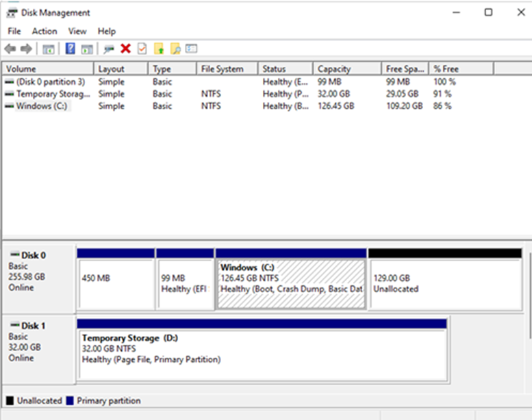Click the 126.45 GB capacity cell
The image size is (532, 420).
tap(336, 106)
